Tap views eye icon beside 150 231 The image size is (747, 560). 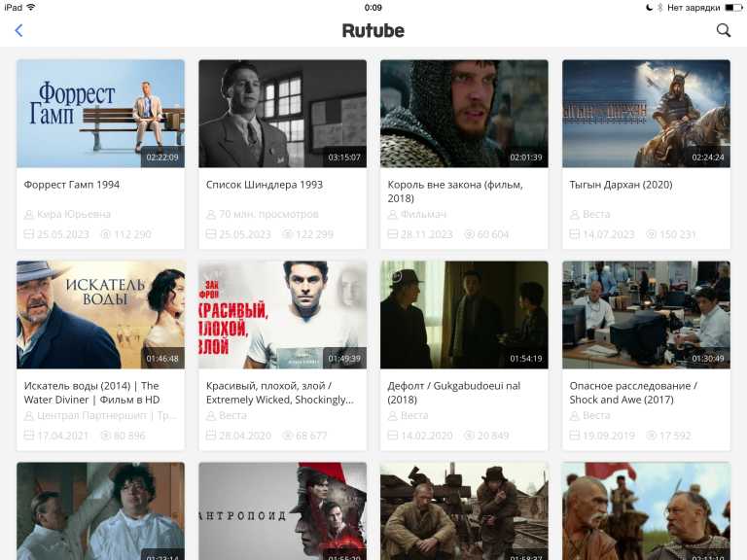pos(652,234)
